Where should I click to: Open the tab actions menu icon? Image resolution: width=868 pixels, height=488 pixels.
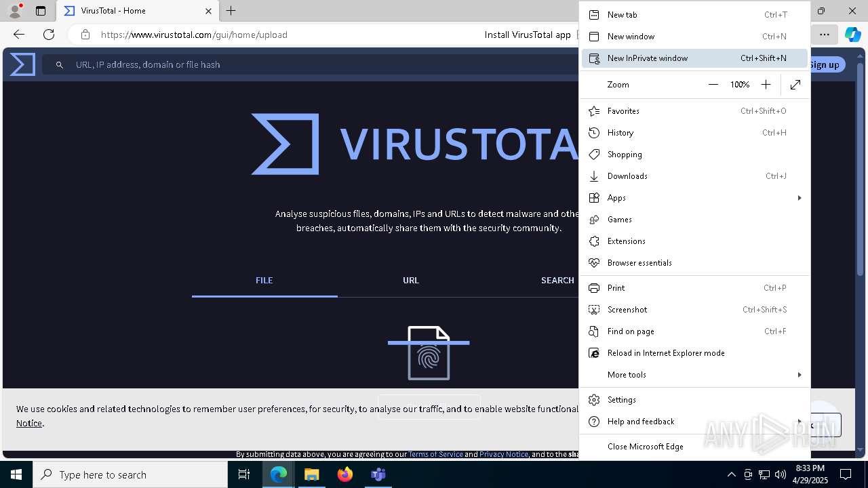coord(41,11)
